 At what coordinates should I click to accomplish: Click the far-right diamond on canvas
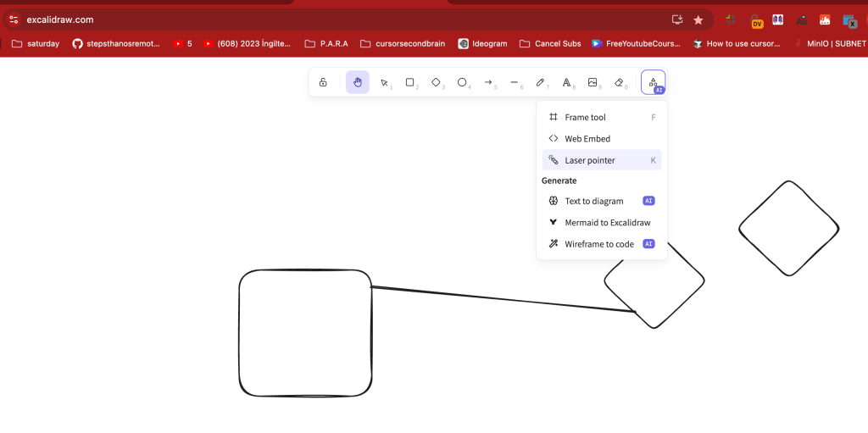tap(789, 228)
